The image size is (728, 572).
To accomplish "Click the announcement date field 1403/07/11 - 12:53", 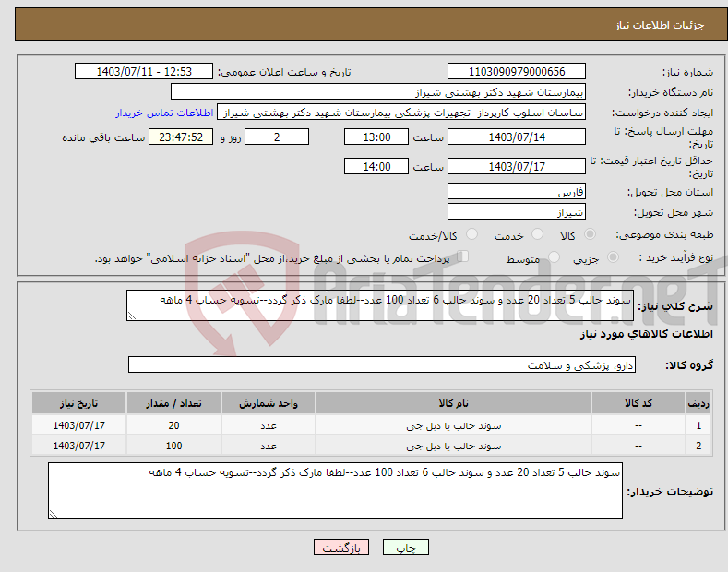I will click(144, 72).
